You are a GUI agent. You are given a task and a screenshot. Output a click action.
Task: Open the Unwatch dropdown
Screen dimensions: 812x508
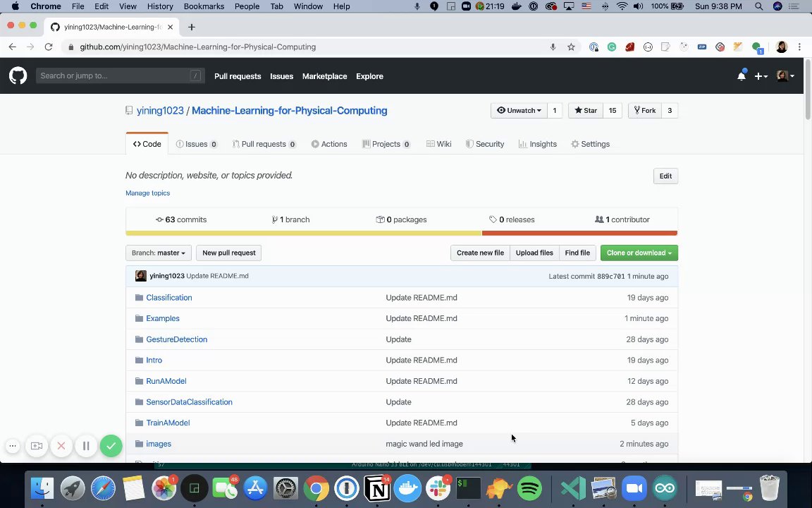519,110
